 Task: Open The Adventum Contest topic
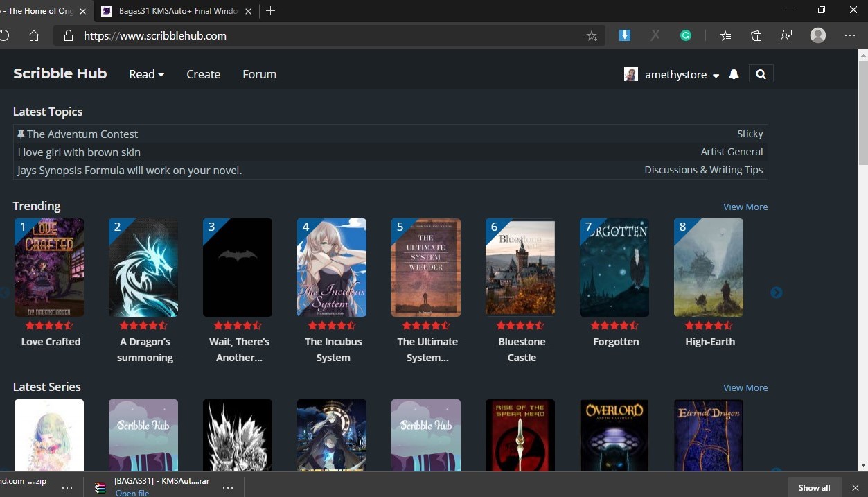coord(82,134)
